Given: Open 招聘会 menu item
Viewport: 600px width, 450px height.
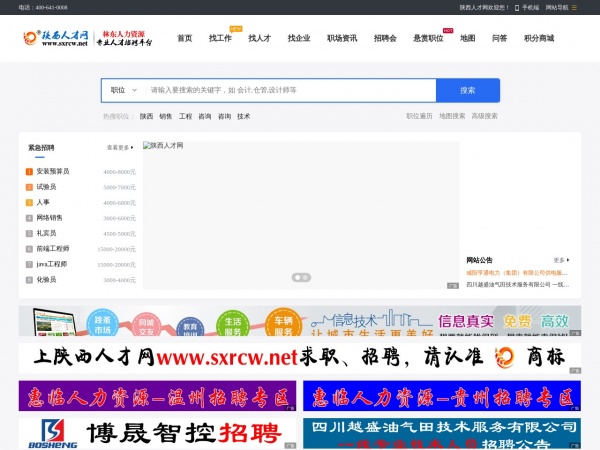Looking at the screenshot, I should point(385,38).
